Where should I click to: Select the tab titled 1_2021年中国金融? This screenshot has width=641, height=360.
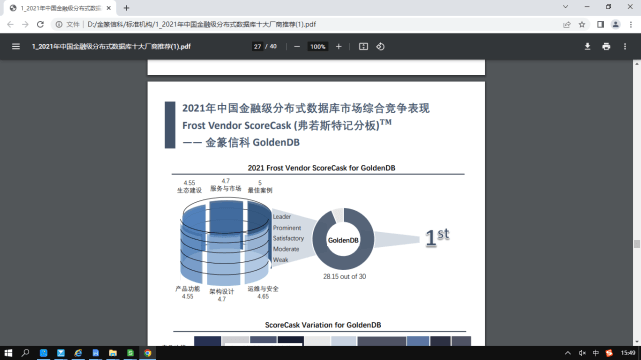[x=60, y=8]
